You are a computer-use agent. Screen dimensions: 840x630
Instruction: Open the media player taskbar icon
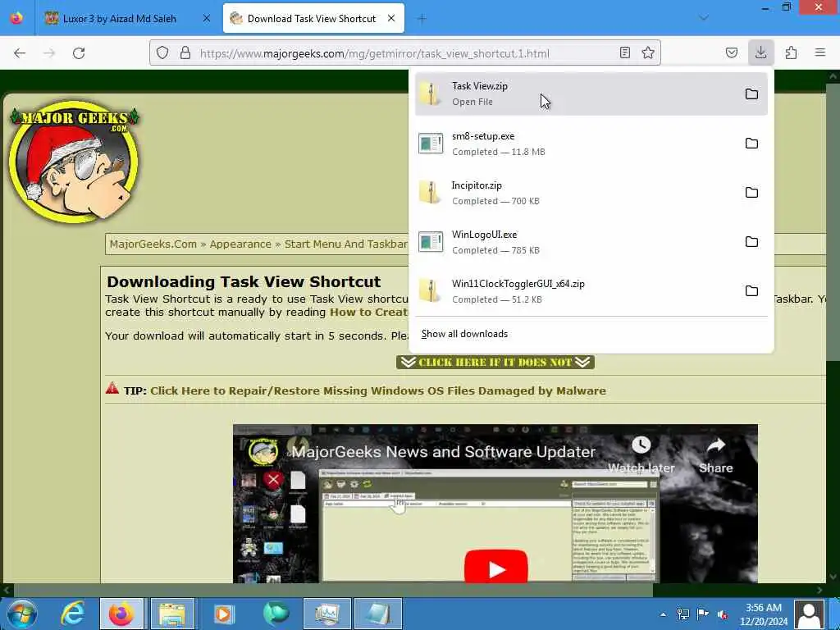[225, 614]
